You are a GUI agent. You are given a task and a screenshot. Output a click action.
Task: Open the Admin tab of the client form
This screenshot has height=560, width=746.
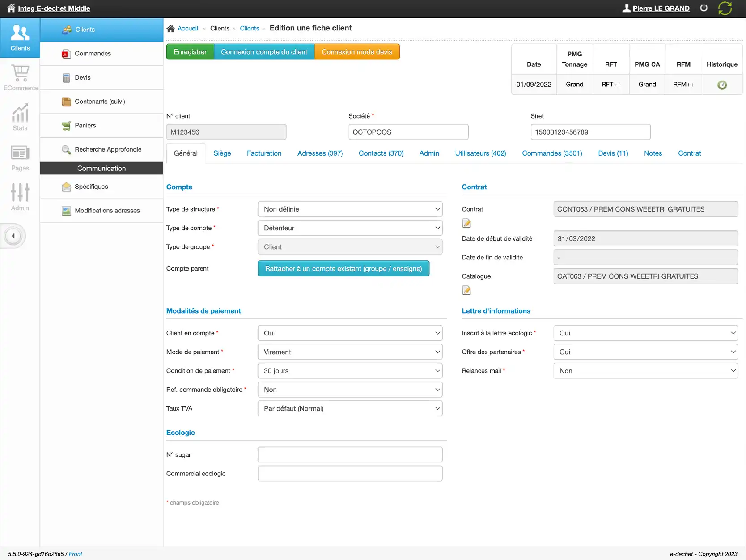[429, 153]
